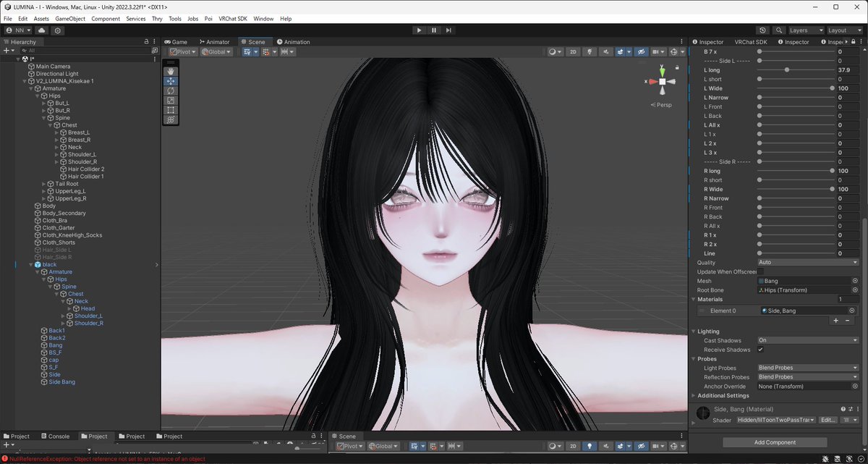Open the Global dropdown in top Scene
The height and width of the screenshot is (464, 868).
tap(216, 52)
